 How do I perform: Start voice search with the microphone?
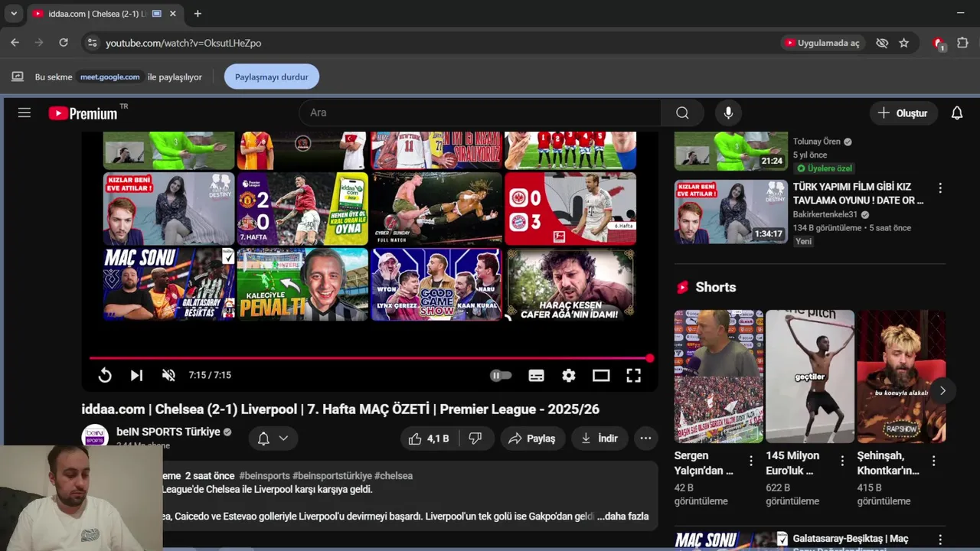[728, 113]
